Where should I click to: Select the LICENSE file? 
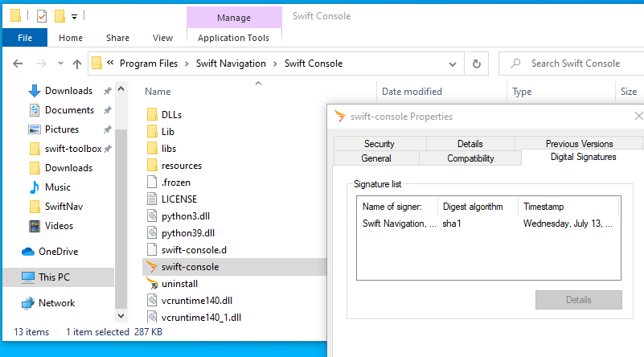click(179, 199)
